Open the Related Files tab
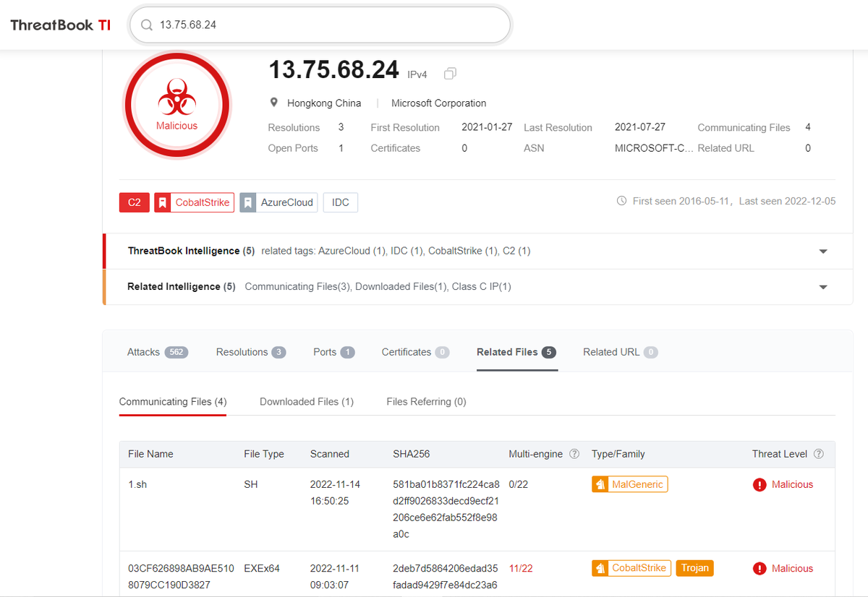The height and width of the screenshot is (597, 868). point(516,352)
